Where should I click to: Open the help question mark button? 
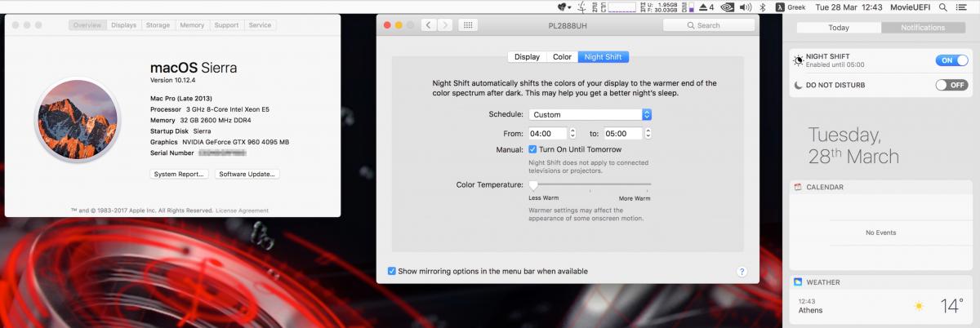(742, 272)
